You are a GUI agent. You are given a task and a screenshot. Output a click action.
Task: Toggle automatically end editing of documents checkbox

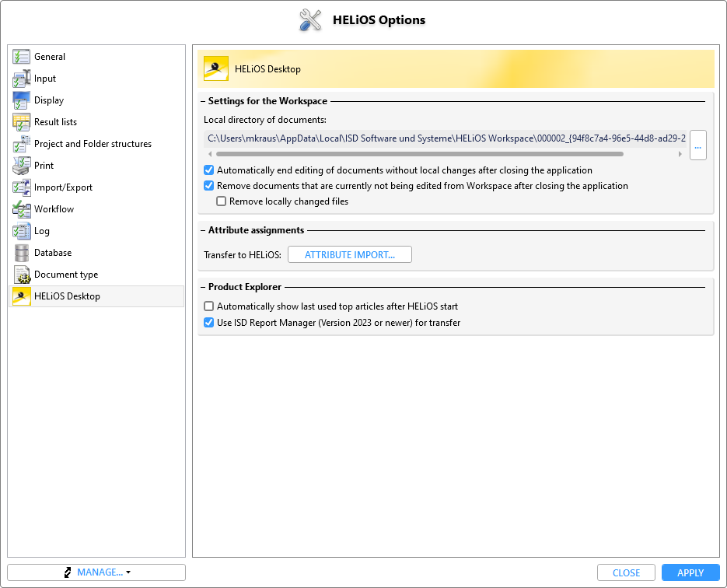[209, 170]
